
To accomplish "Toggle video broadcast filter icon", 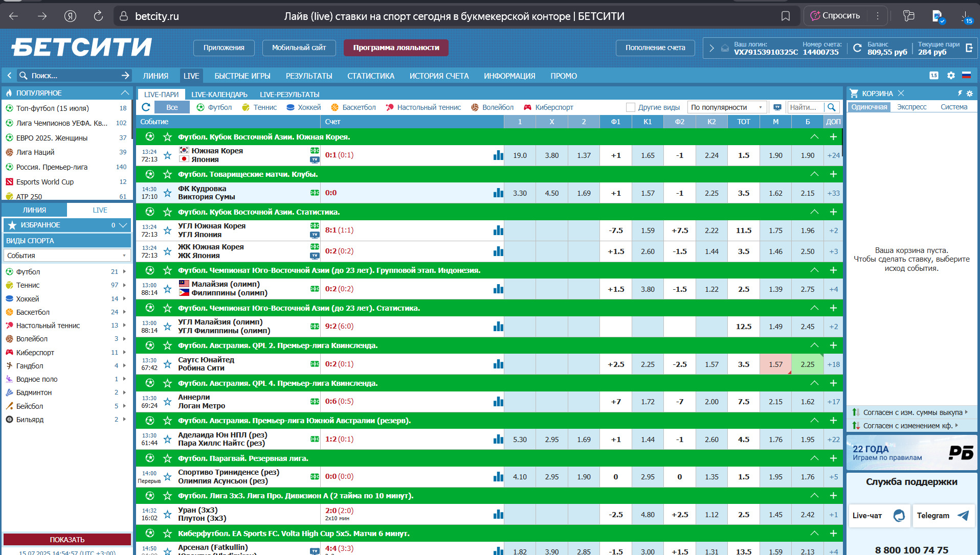I will 777,107.
